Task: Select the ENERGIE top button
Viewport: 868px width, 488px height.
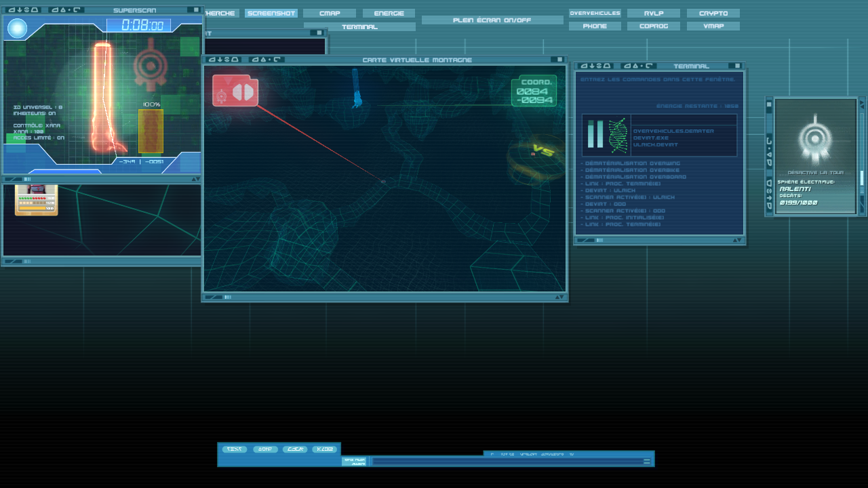Action: coord(389,14)
